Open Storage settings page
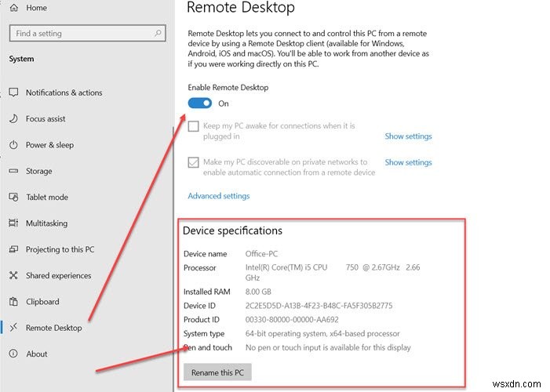 [x=39, y=171]
